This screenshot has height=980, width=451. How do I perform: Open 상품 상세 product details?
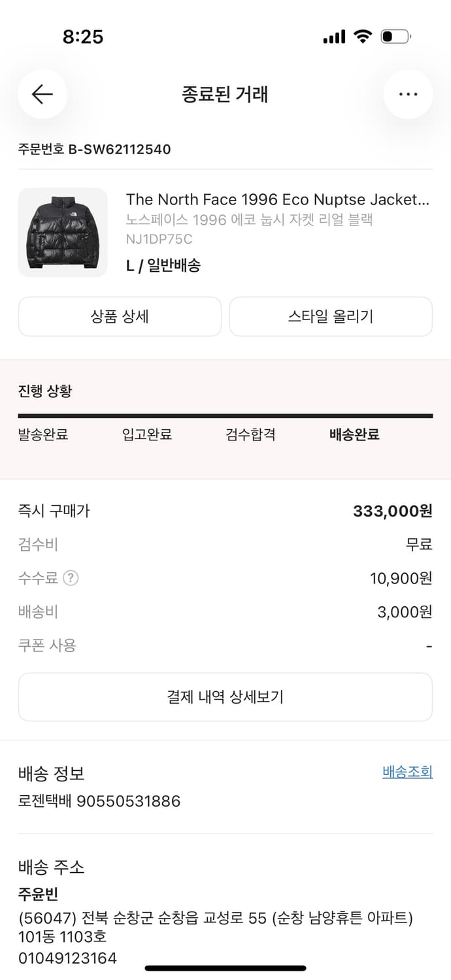(120, 316)
